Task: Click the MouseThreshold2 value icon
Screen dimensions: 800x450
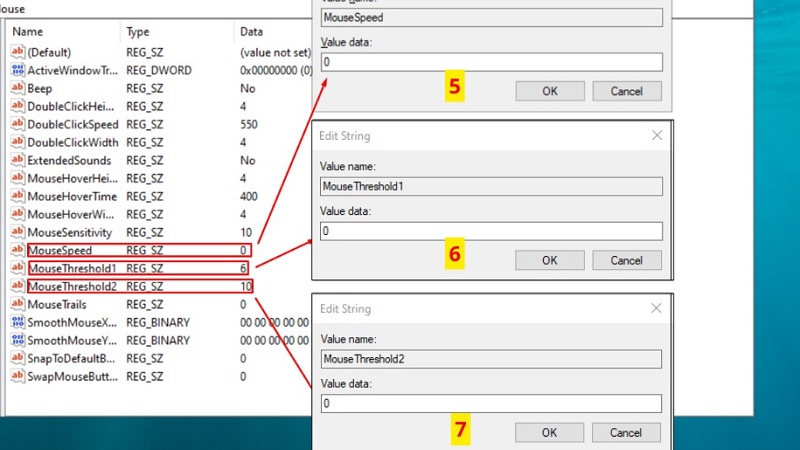Action: 17,286
